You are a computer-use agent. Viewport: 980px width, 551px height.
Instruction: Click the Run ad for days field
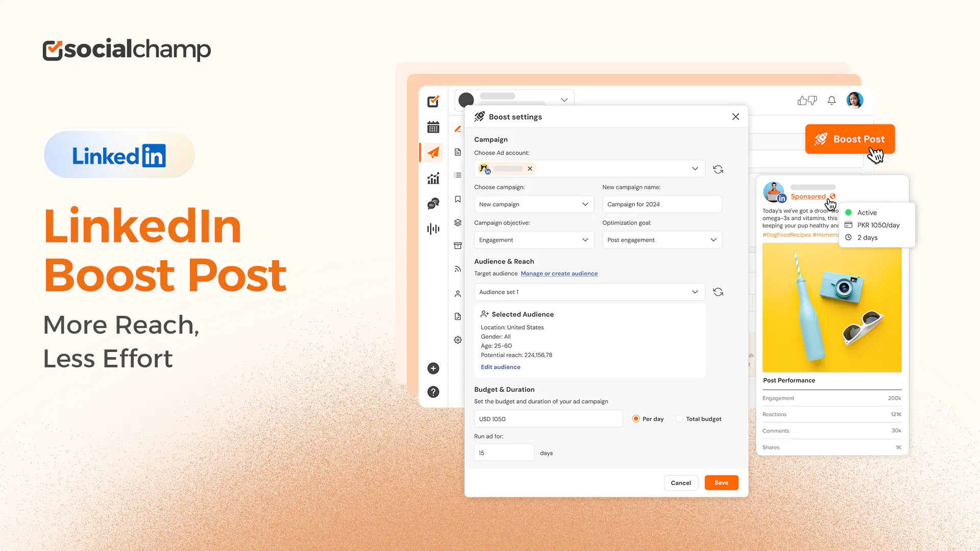(x=504, y=453)
